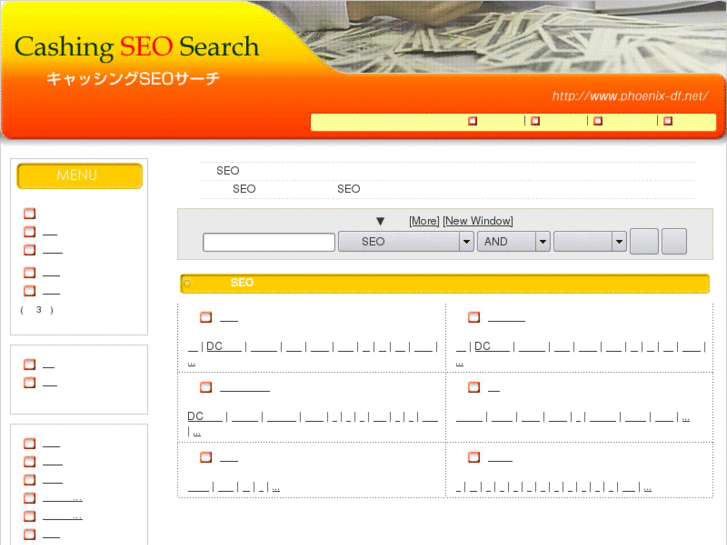This screenshot has width=727, height=545.
Task: Click the lower bullet icon in the two-item sidebar box
Action: click(30, 383)
